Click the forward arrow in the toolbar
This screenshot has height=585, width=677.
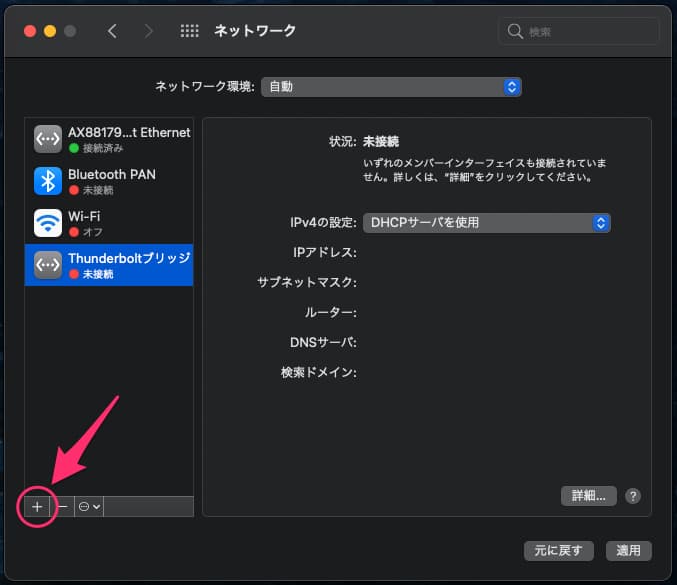(x=149, y=31)
